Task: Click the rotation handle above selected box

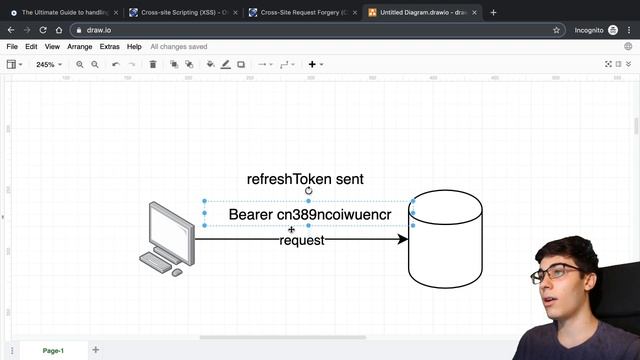Action: click(309, 191)
